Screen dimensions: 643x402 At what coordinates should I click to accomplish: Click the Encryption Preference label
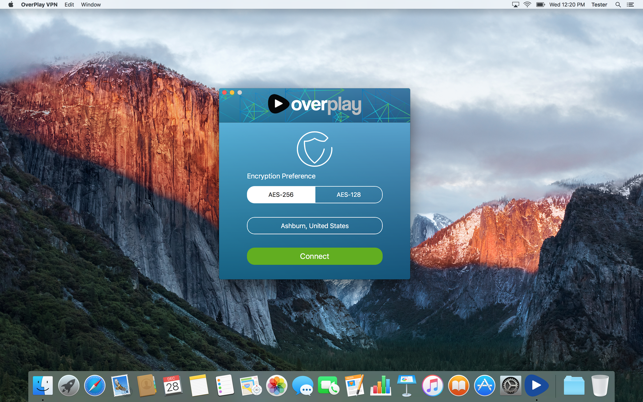click(x=281, y=176)
